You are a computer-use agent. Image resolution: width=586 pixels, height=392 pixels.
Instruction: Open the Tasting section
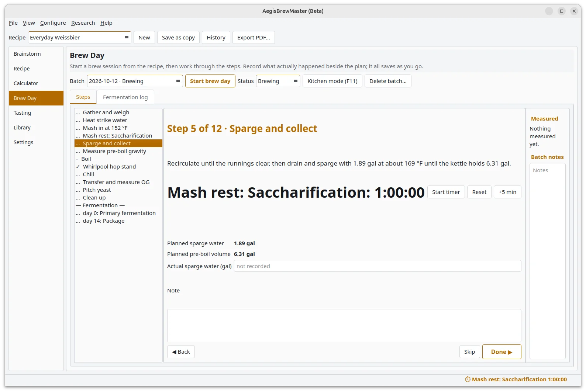(x=36, y=113)
